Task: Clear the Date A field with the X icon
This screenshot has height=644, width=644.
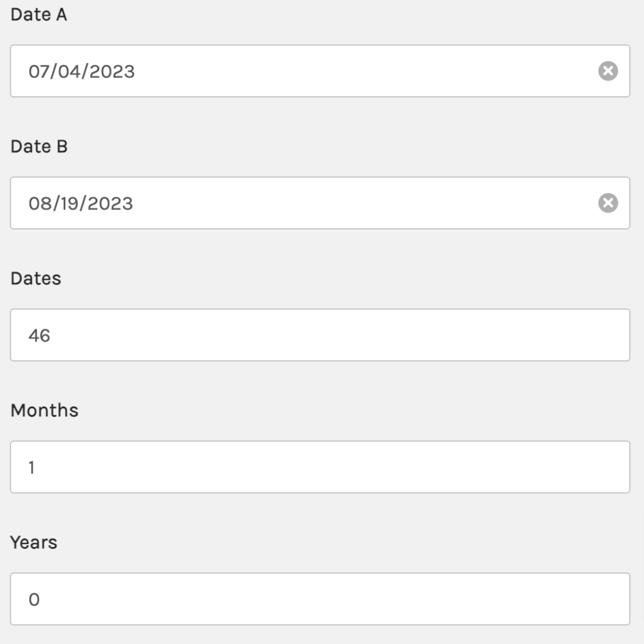Action: (608, 71)
